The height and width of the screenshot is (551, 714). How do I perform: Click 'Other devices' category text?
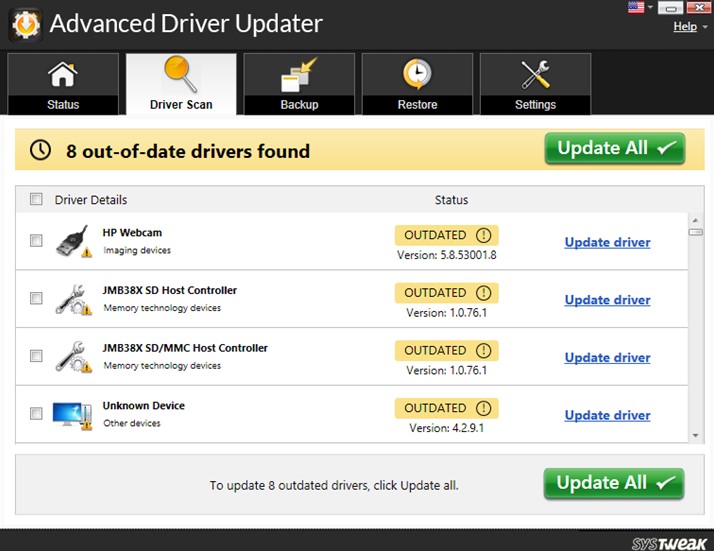coord(132,423)
